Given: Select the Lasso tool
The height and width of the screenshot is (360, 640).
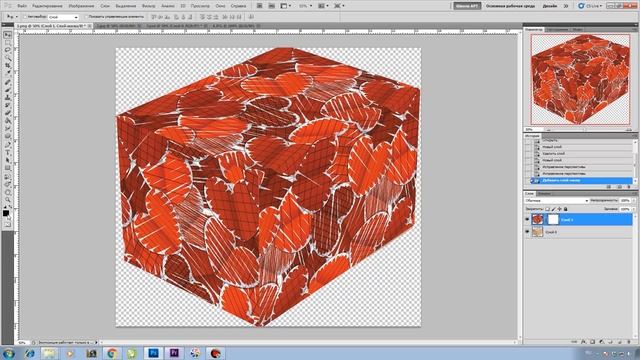Looking at the screenshot, I should [x=7, y=50].
